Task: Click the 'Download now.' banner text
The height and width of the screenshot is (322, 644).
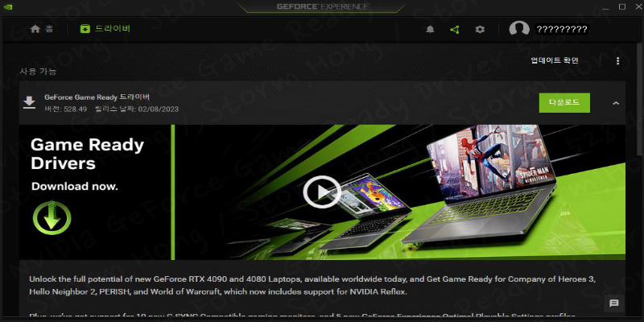Action: tap(75, 186)
